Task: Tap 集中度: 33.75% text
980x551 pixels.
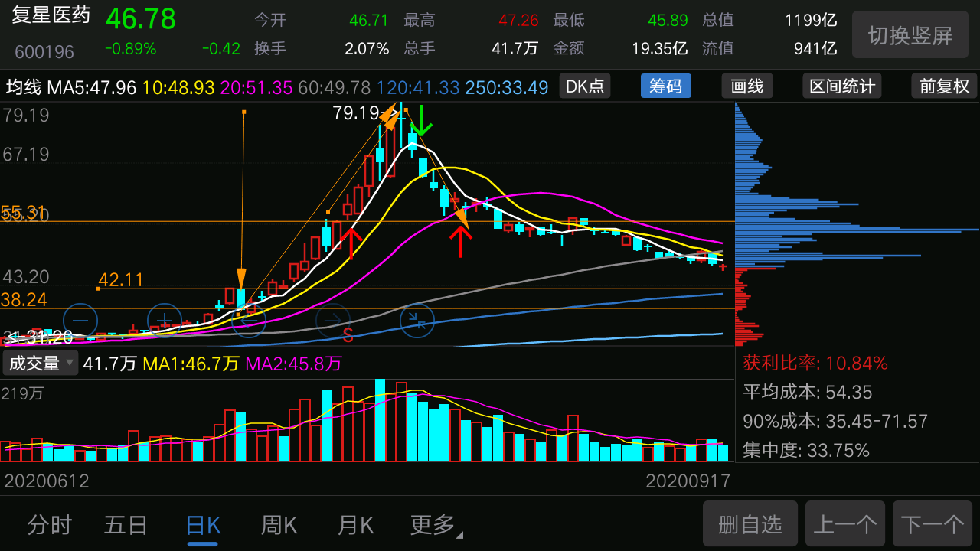Action: click(x=806, y=450)
